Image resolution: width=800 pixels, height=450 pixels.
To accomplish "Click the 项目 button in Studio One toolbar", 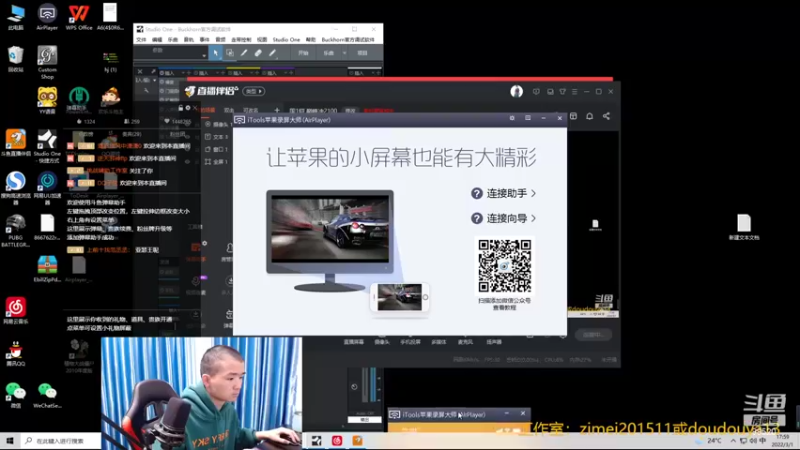I will click(362, 53).
